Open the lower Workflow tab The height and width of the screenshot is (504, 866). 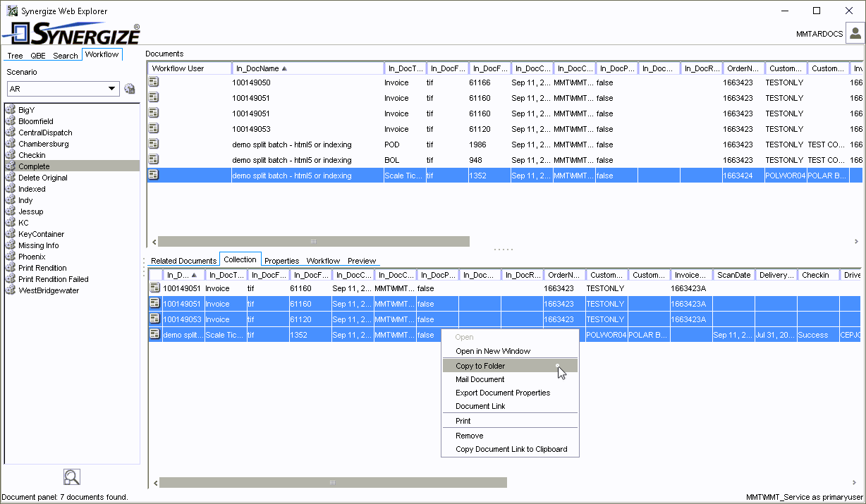[324, 261]
